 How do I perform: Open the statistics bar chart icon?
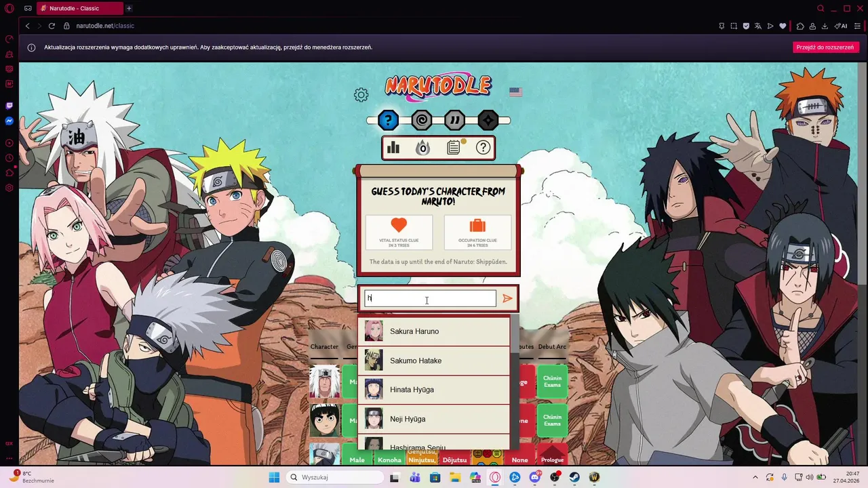[393, 147]
